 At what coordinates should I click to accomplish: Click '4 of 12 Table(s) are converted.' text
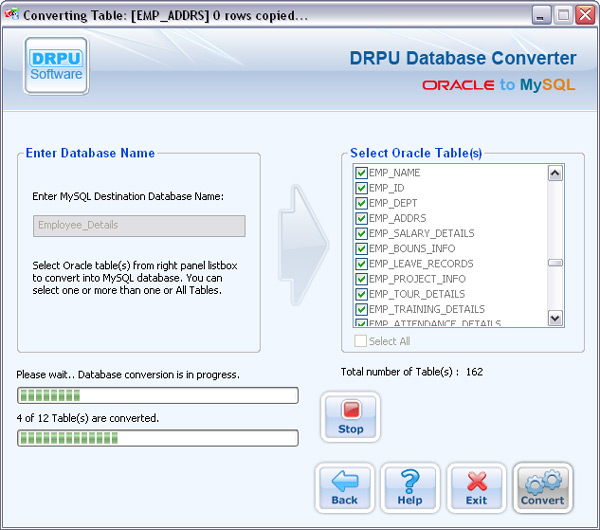pyautogui.click(x=87, y=418)
